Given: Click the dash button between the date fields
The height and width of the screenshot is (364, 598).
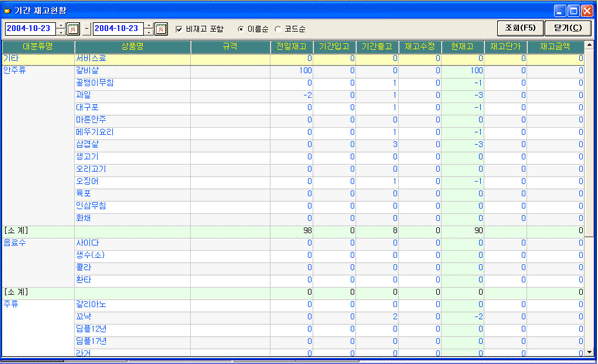Looking at the screenshot, I should point(87,29).
